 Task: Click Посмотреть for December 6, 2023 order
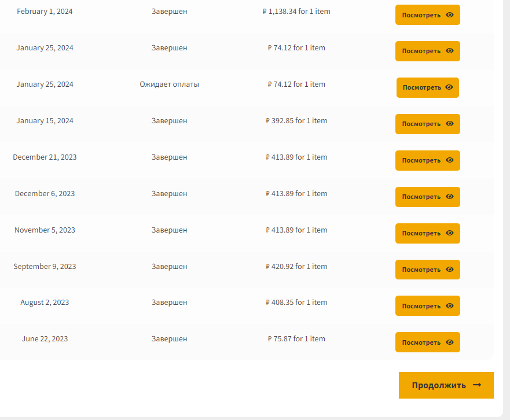pyautogui.click(x=427, y=197)
